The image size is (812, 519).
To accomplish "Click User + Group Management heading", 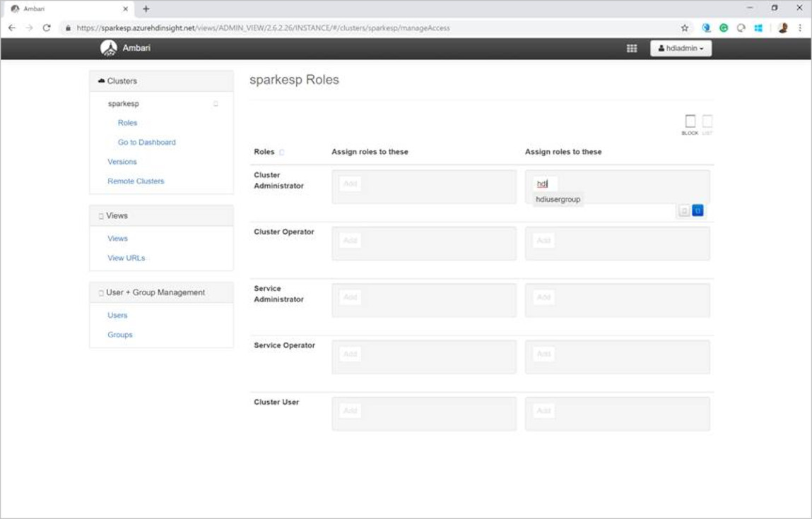I will click(x=162, y=292).
